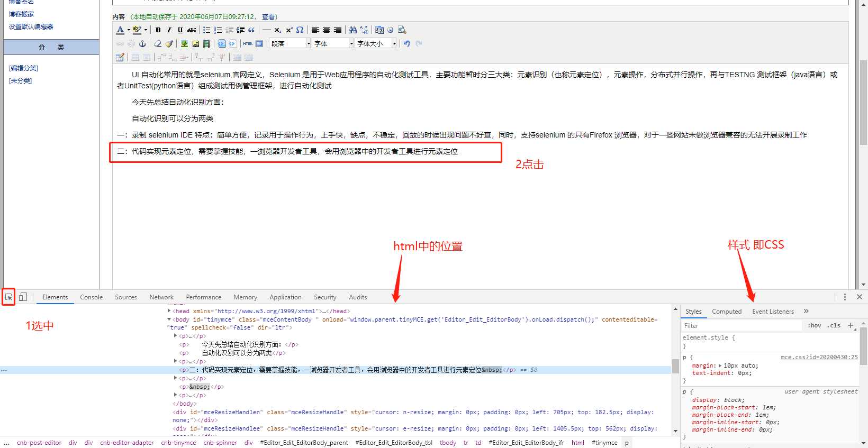Insert special character Omega
The image size is (868, 448).
300,30
